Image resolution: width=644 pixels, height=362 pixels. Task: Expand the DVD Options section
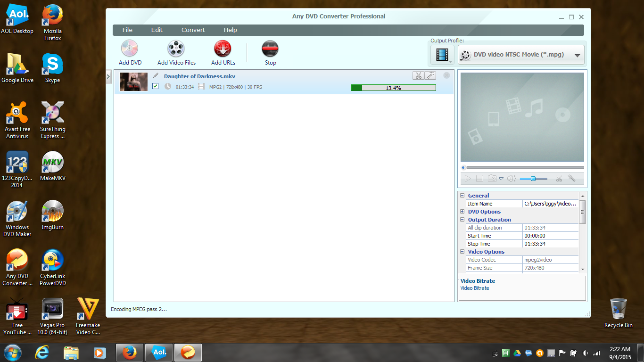pos(462,212)
